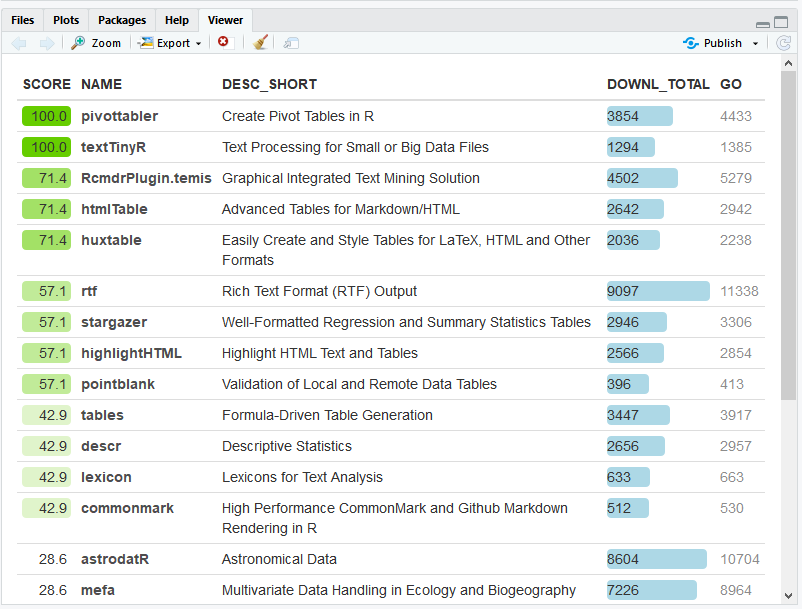Image resolution: width=802 pixels, height=609 pixels.
Task: Select the tables package name
Action: pyautogui.click(x=102, y=415)
